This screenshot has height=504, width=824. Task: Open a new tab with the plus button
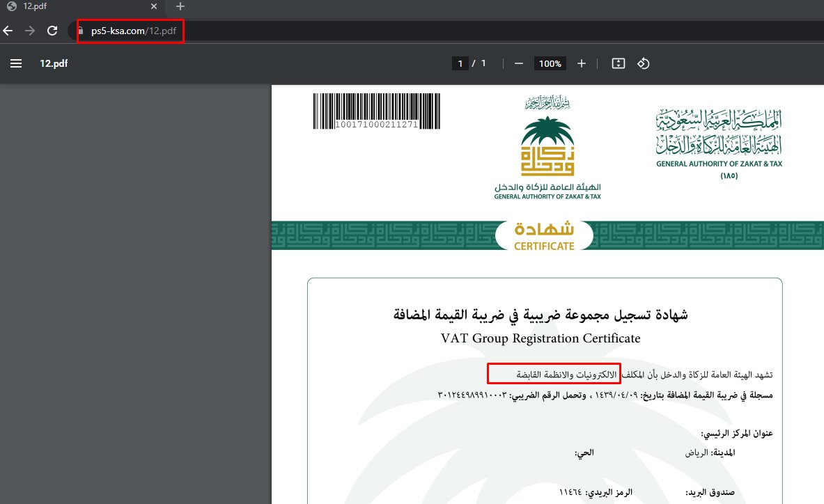180,6
